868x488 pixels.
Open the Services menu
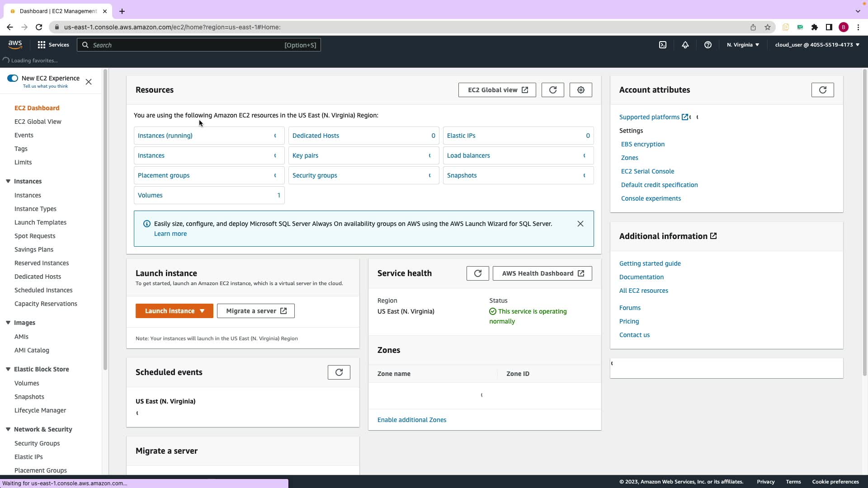pos(53,45)
